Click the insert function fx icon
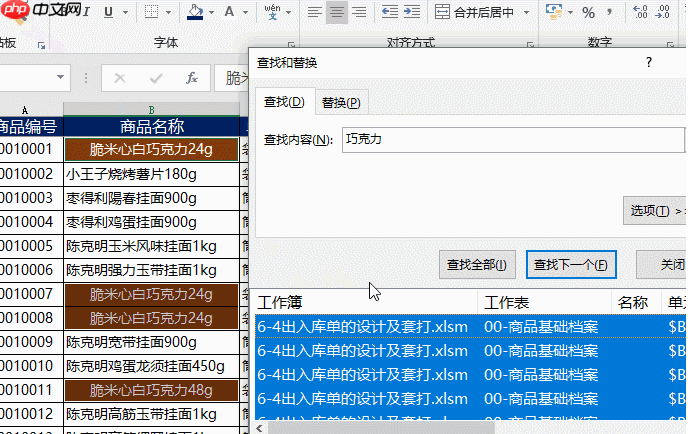 192,78
